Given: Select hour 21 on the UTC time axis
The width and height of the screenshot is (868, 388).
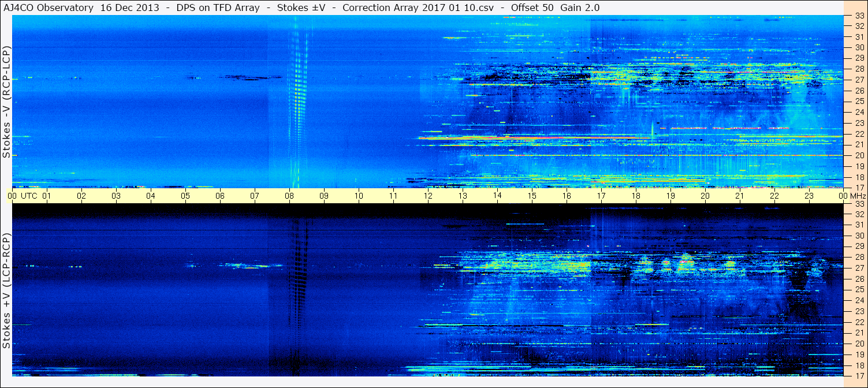Looking at the screenshot, I should (740, 196).
